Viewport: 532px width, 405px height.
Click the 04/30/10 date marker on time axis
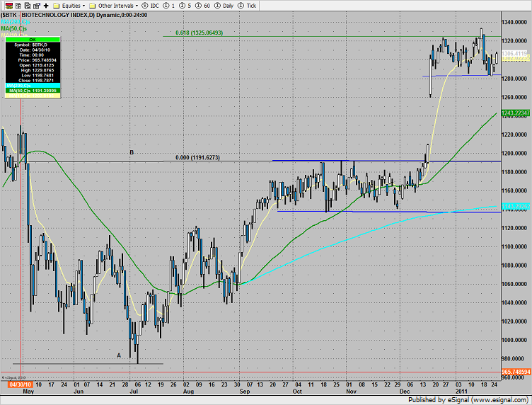click(17, 385)
